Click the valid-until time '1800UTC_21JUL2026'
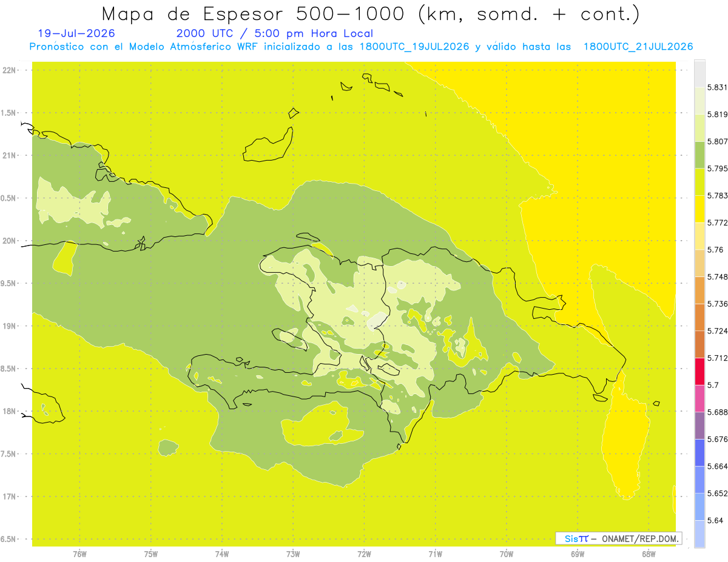The width and height of the screenshot is (728, 562). click(x=638, y=47)
